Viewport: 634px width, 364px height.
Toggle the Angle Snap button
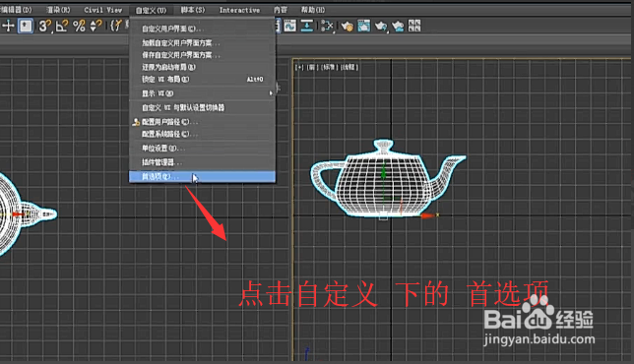coord(62,27)
